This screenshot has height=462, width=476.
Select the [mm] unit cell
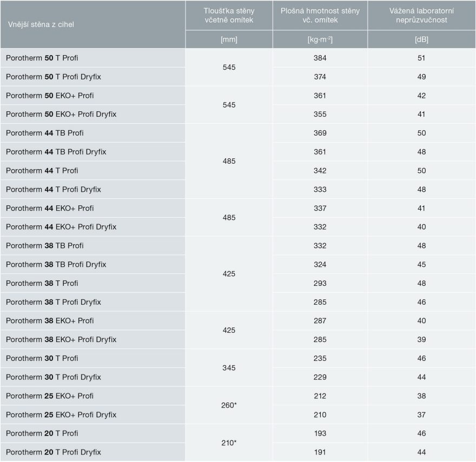pyautogui.click(x=229, y=39)
